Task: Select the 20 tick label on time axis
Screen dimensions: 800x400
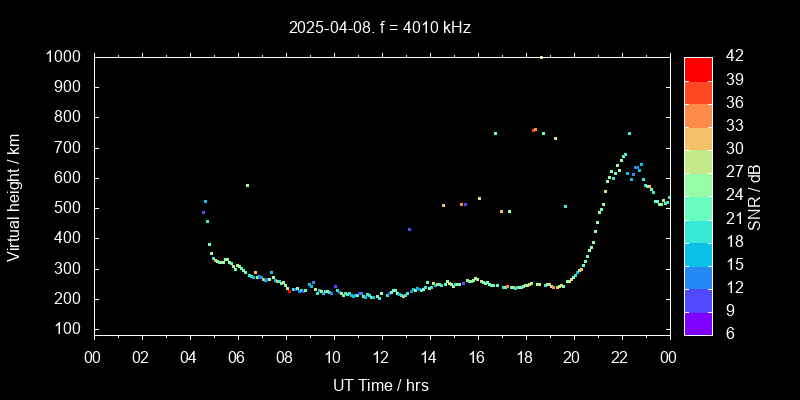Action: click(x=573, y=357)
